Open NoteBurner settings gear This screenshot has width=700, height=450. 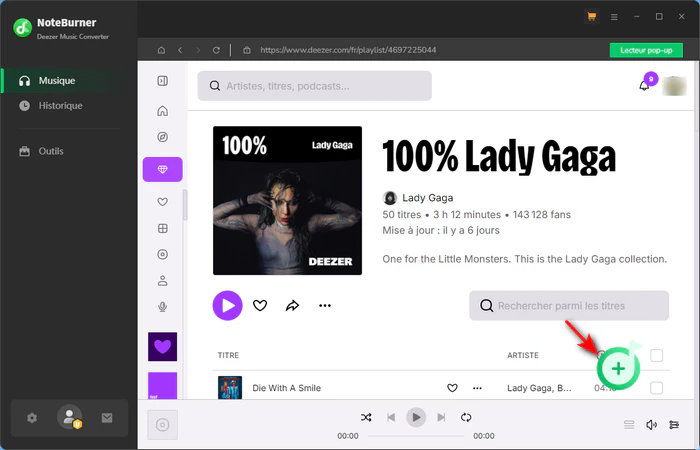pos(32,418)
